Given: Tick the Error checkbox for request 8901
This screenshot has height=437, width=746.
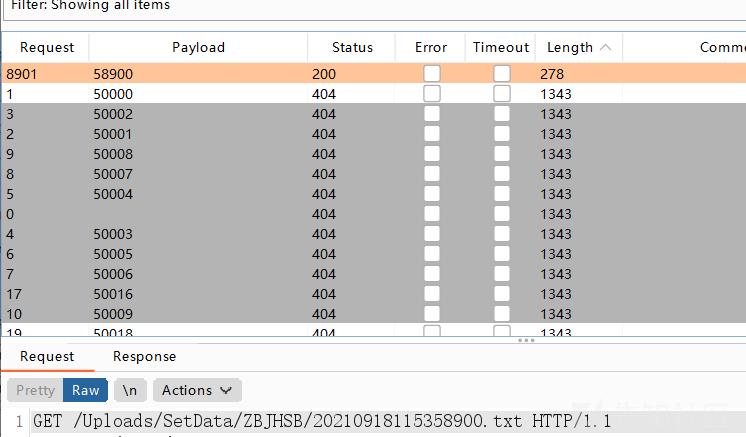Looking at the screenshot, I should click(432, 74).
